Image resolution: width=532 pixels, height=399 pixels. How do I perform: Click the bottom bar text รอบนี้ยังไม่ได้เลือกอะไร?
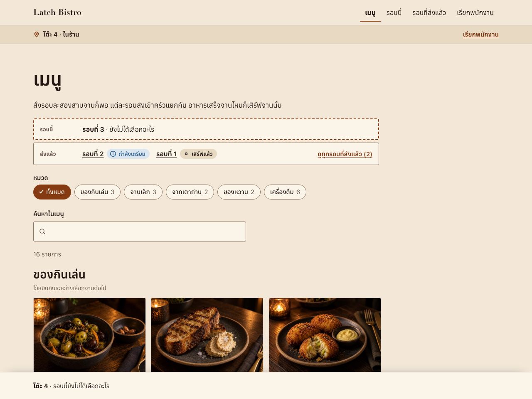[81, 386]
